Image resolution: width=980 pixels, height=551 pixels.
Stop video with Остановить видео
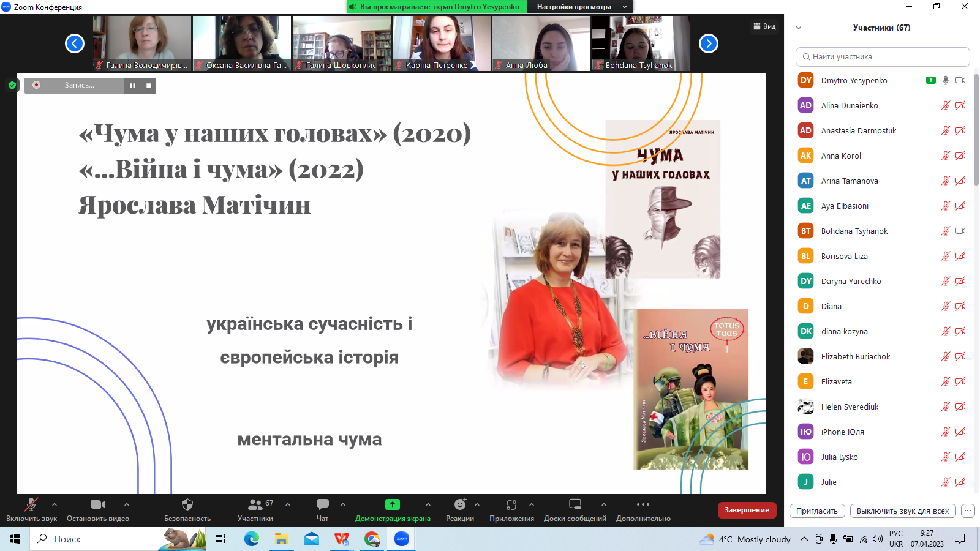(98, 505)
